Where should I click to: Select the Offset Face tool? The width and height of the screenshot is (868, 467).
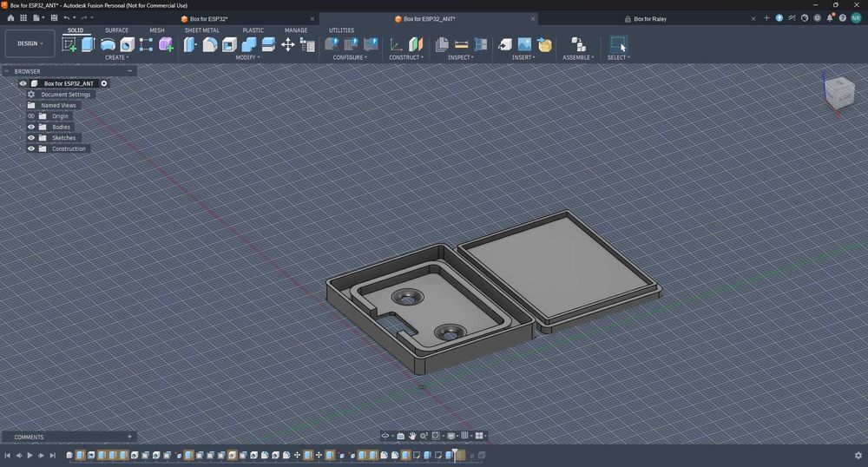(x=268, y=45)
